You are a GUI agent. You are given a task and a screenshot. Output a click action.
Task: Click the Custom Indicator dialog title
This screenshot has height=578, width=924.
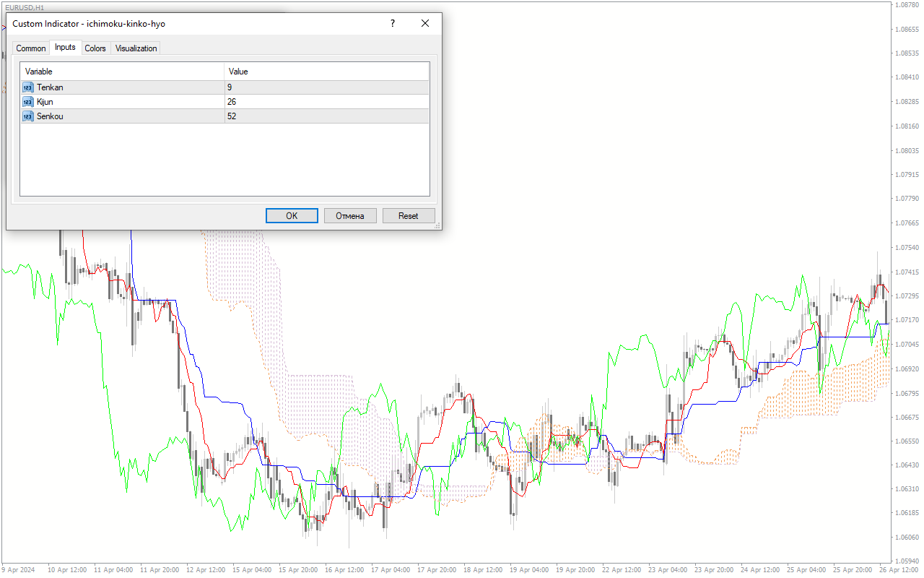pos(89,24)
